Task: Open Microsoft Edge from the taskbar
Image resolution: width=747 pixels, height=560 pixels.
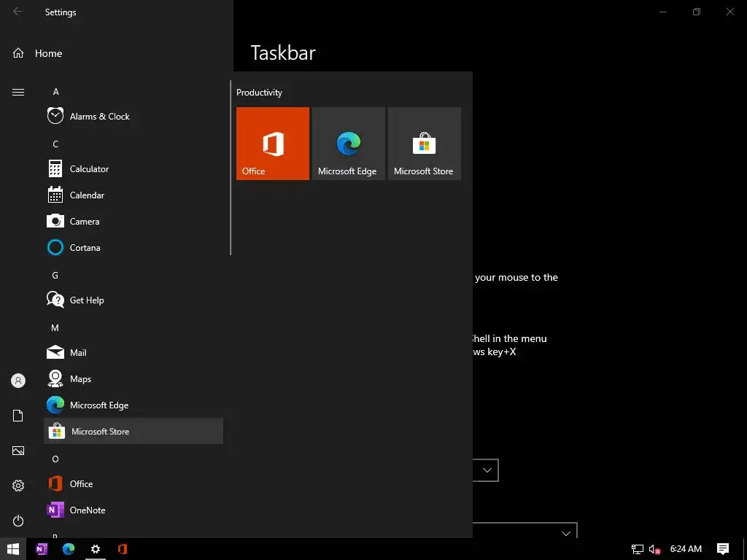Action: click(69, 549)
